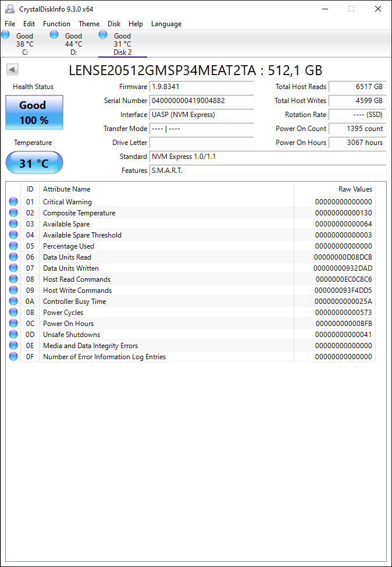Image resolution: width=392 pixels, height=567 pixels.
Task: Click the Raw Values column header
Action: coord(355,189)
